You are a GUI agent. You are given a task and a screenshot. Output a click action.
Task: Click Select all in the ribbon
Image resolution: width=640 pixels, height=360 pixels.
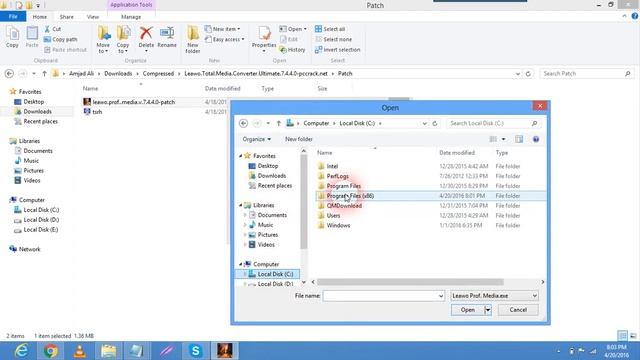click(330, 29)
